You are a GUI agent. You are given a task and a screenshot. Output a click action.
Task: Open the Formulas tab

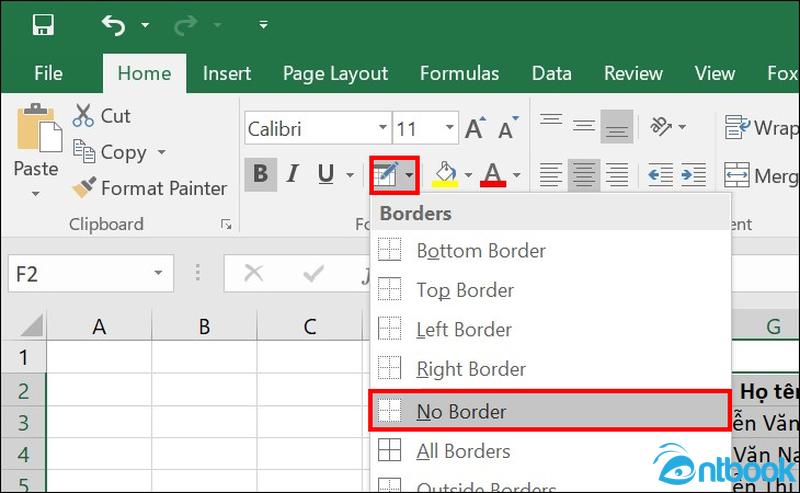click(459, 73)
